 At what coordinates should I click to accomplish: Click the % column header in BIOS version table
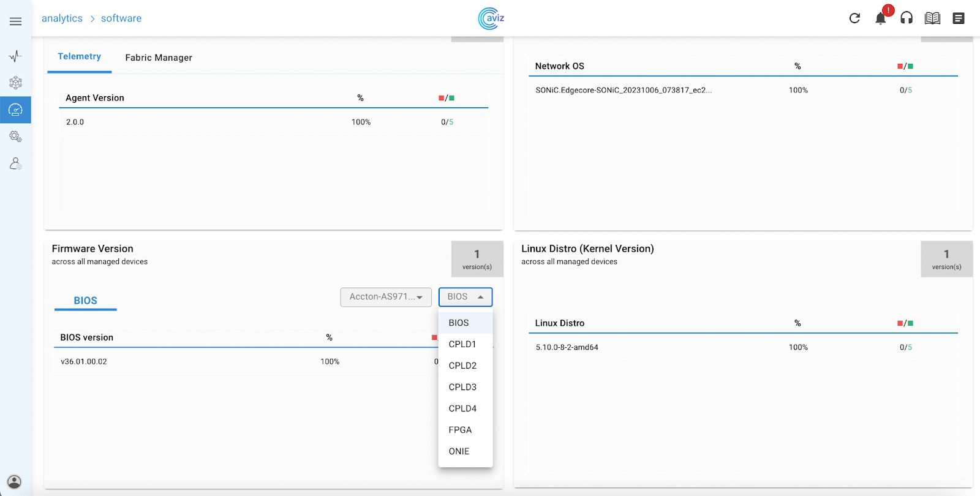pos(330,337)
